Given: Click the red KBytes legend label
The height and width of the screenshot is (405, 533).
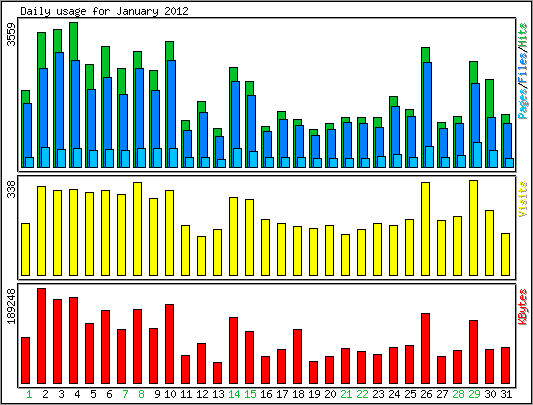Looking at the screenshot, I should (x=523, y=307).
